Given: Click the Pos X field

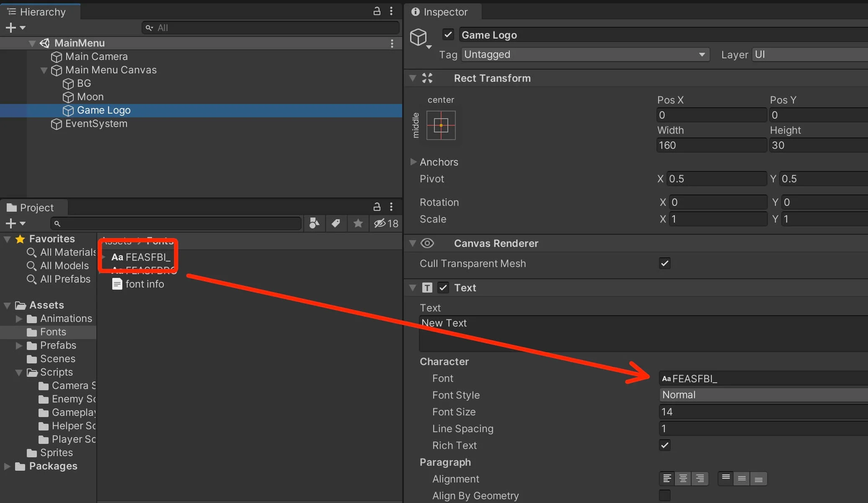Looking at the screenshot, I should pyautogui.click(x=711, y=115).
